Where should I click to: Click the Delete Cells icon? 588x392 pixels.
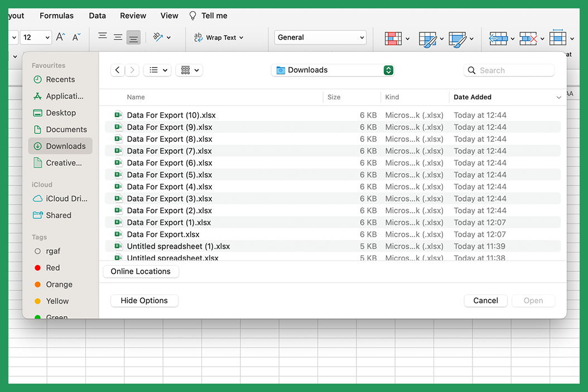[x=529, y=39]
